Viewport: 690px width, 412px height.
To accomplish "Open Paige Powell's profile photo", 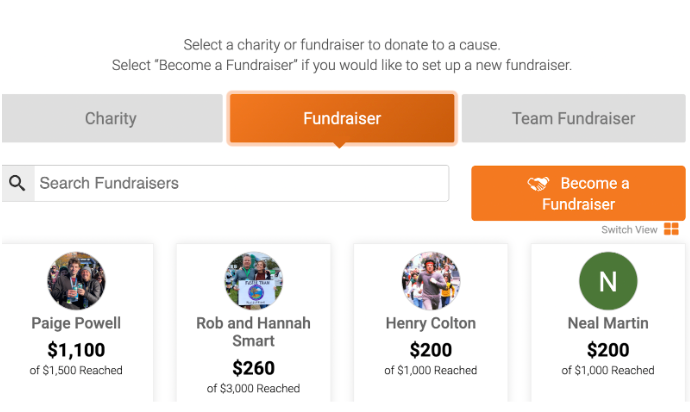I will pos(76,281).
